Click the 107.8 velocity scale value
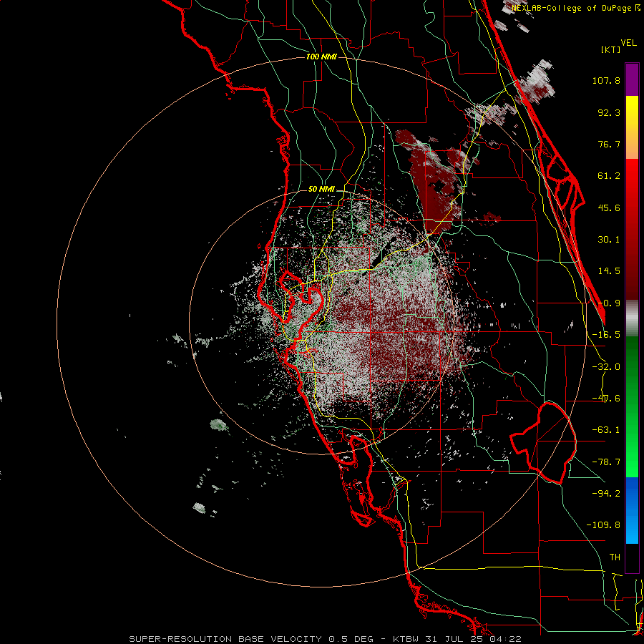Viewport: 644px width, 644px height. click(x=606, y=80)
